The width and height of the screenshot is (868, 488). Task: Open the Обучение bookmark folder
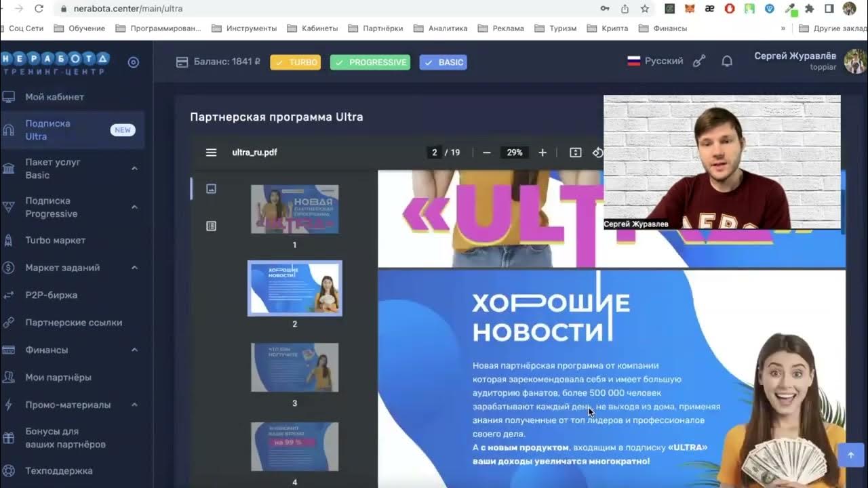[x=79, y=28]
